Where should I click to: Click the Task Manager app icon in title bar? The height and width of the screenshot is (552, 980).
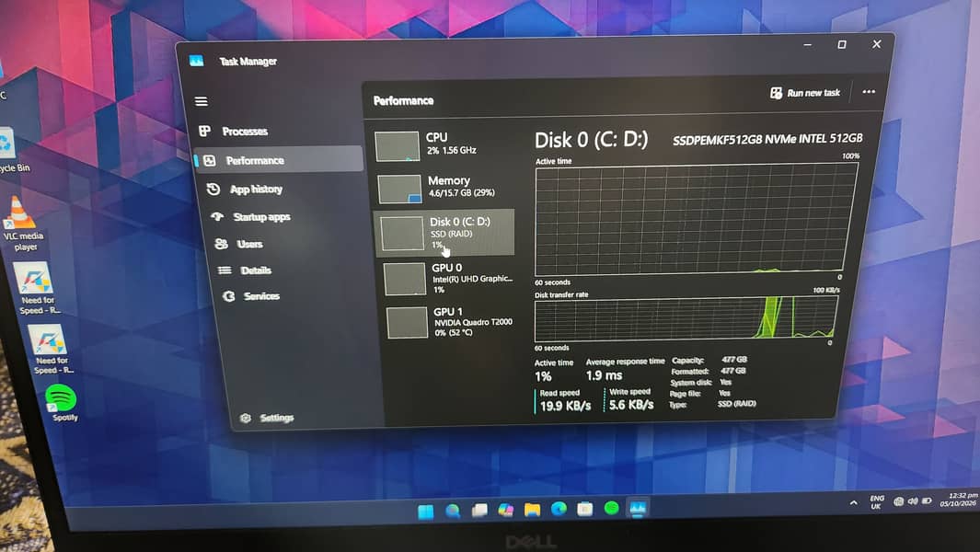coord(196,61)
